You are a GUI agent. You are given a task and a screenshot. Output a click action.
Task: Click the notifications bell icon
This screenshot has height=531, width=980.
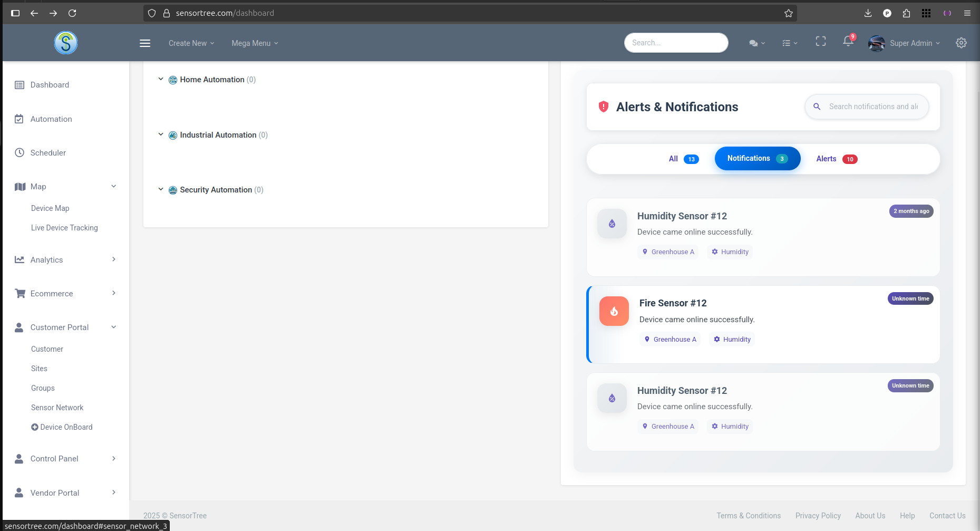(847, 43)
